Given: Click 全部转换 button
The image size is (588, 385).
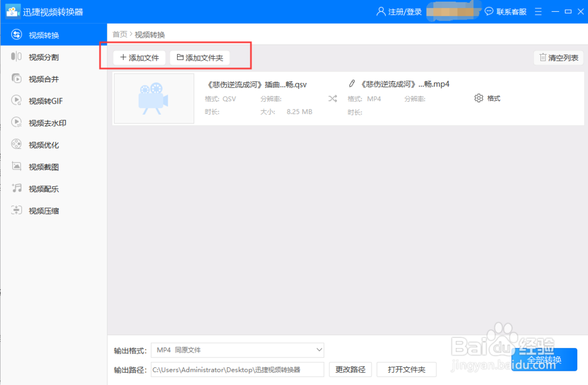Looking at the screenshot, I should tap(544, 360).
